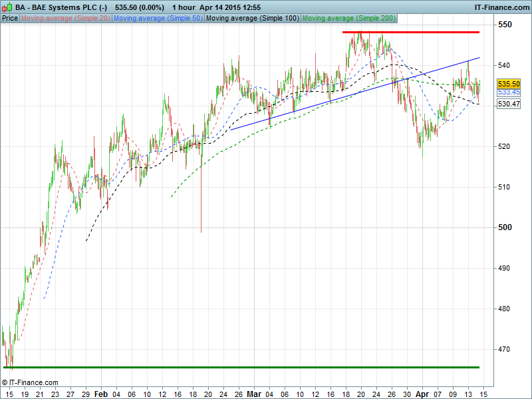Select Moving average (Simple 50) legend label
Viewport: 532px width, 399px height.
(158, 18)
